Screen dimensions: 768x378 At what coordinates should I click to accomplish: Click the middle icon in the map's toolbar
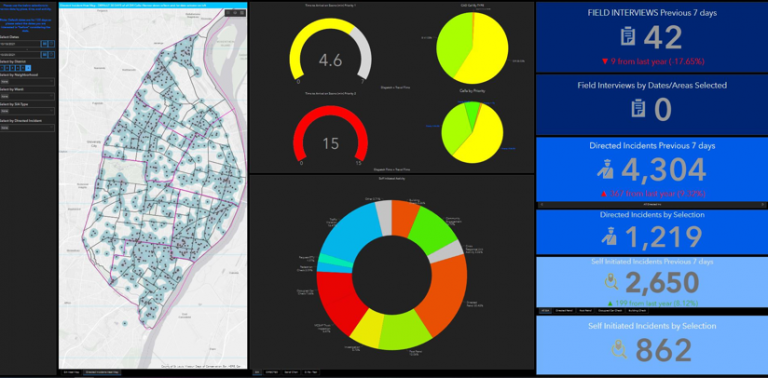coord(235,13)
